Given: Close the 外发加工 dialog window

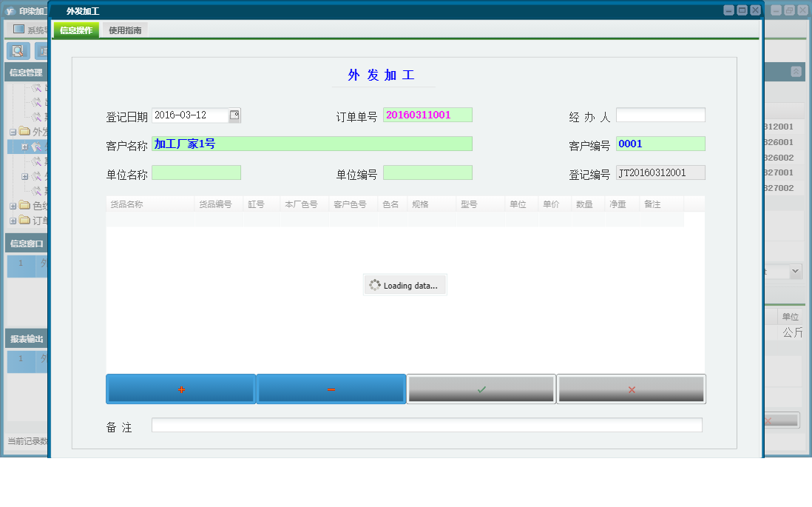Looking at the screenshot, I should [756, 10].
